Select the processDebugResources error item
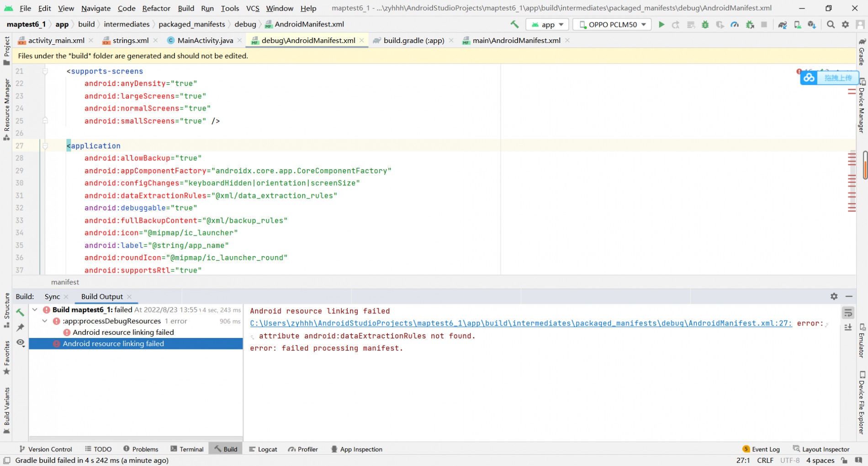868x466 pixels. 111,321
